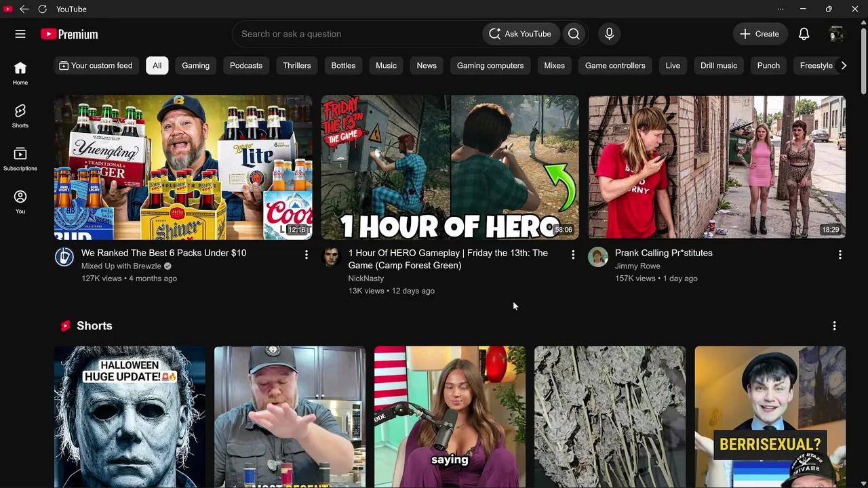This screenshot has height=488, width=868.
Task: Select the Freestyle chip
Action: [816, 66]
